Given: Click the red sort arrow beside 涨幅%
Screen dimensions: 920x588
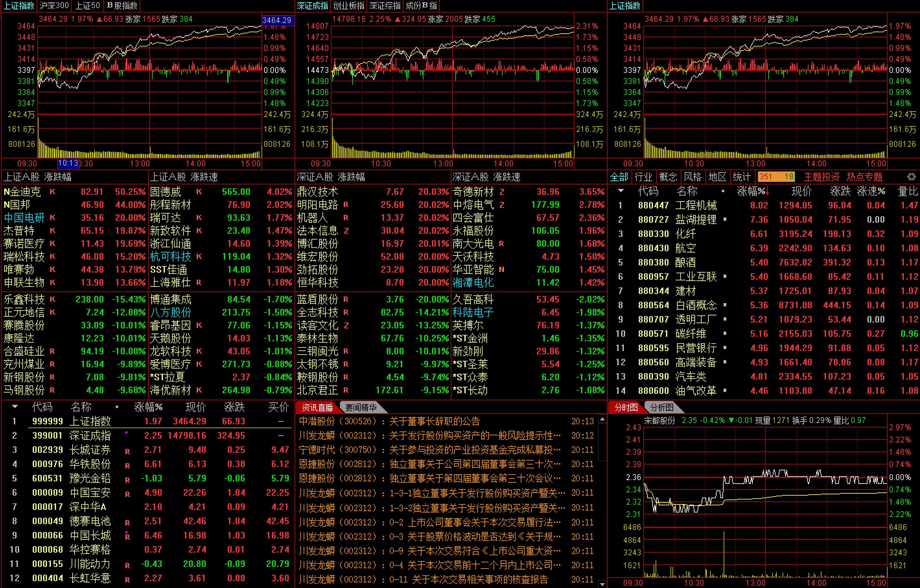Looking at the screenshot, I should 767,192.
